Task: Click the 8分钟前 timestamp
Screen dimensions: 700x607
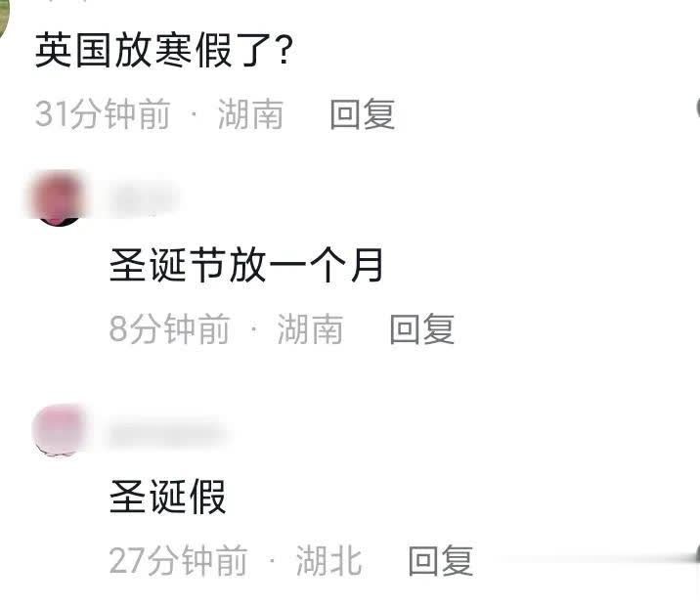Action: [x=170, y=328]
